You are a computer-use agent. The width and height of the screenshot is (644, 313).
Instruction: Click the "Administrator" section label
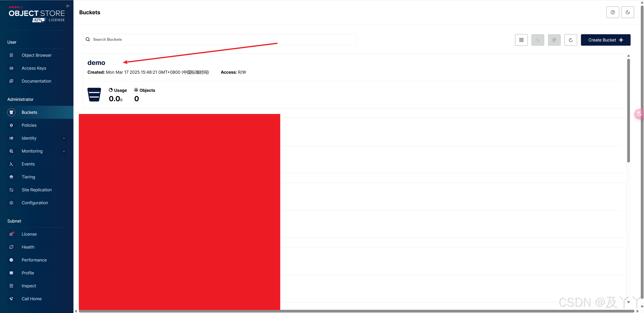(20, 99)
